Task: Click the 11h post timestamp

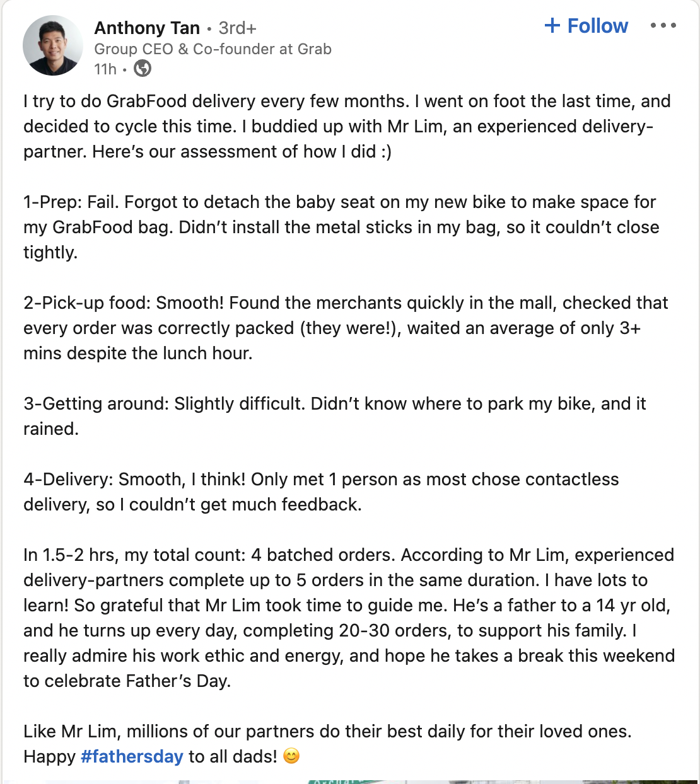Action: click(x=105, y=69)
